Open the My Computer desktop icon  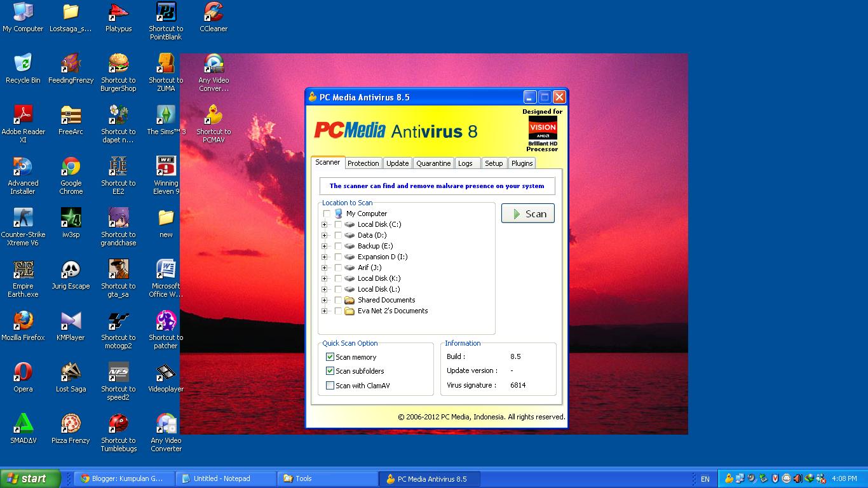coord(23,18)
